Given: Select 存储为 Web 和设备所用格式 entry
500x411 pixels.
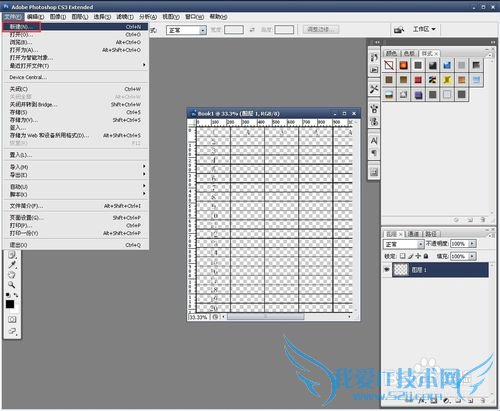Looking at the screenshot, I should click(75, 135).
